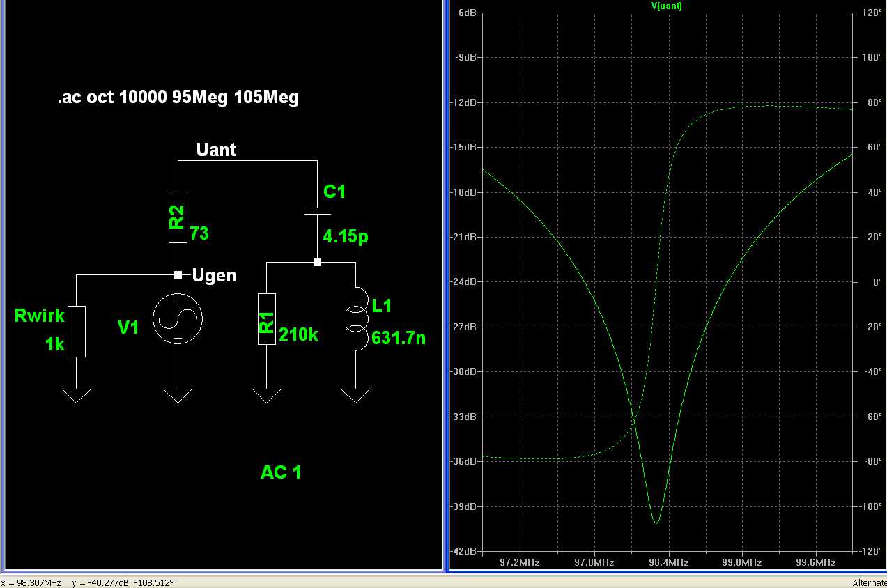Click the Ugen net label
This screenshot has height=588, width=887.
215,275
